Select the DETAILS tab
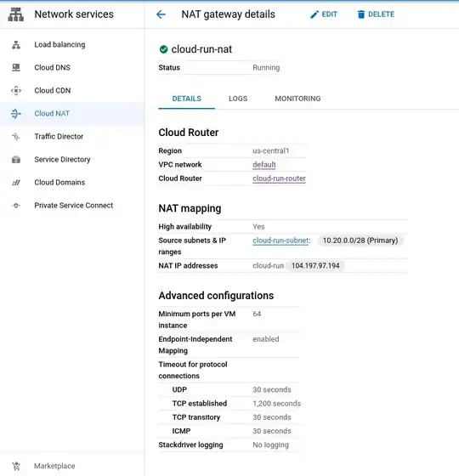The image size is (459, 476). coord(187,99)
